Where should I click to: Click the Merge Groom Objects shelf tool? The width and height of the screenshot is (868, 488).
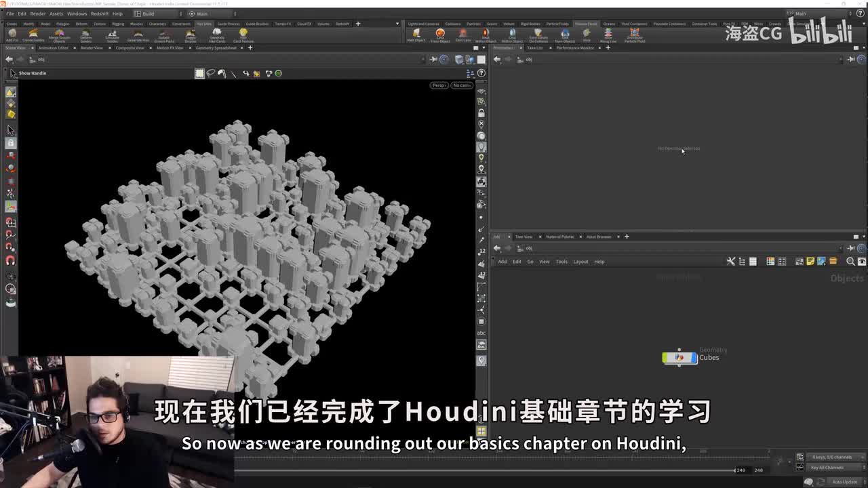(x=59, y=35)
